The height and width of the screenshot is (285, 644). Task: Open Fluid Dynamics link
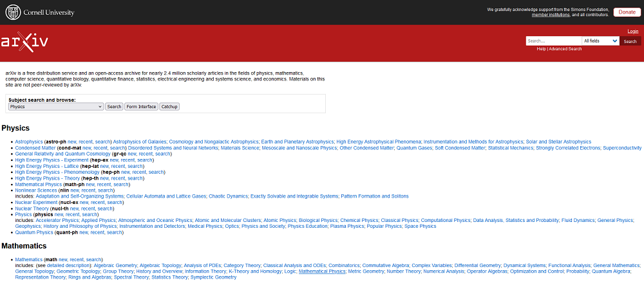pyautogui.click(x=578, y=220)
